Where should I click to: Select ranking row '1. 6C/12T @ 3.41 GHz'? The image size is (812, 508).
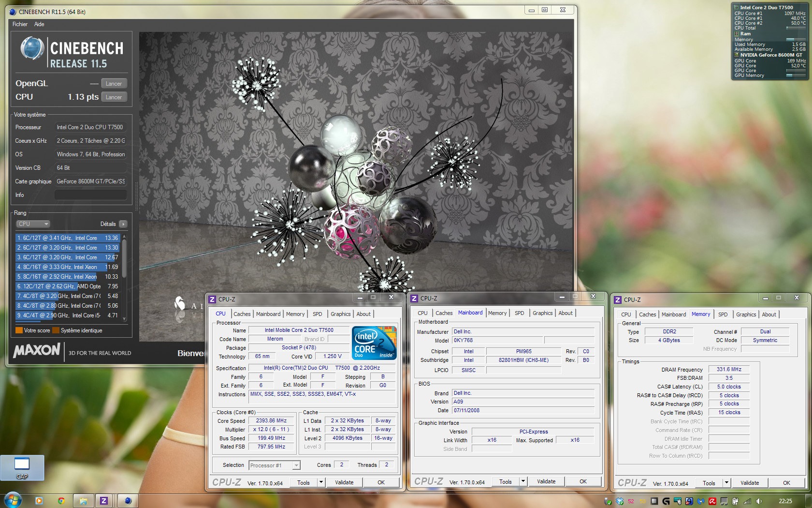[x=68, y=238]
